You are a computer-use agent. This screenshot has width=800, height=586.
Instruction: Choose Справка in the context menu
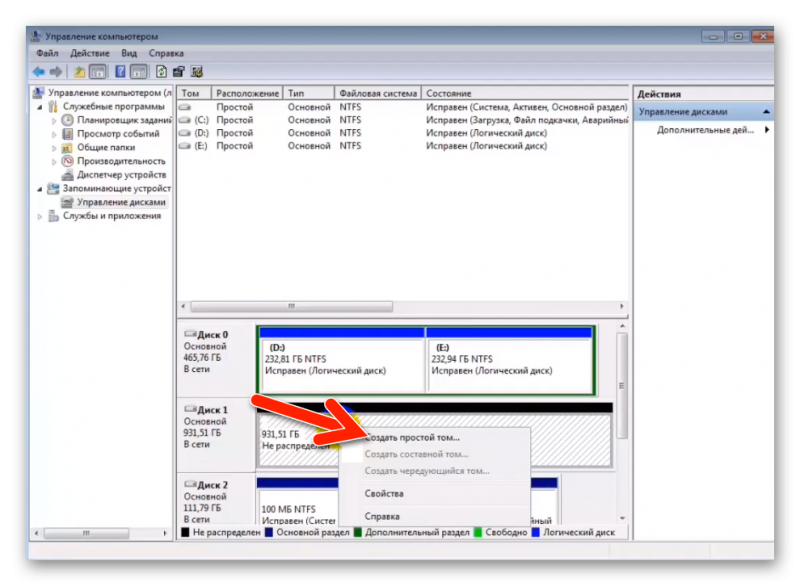[x=434, y=516]
